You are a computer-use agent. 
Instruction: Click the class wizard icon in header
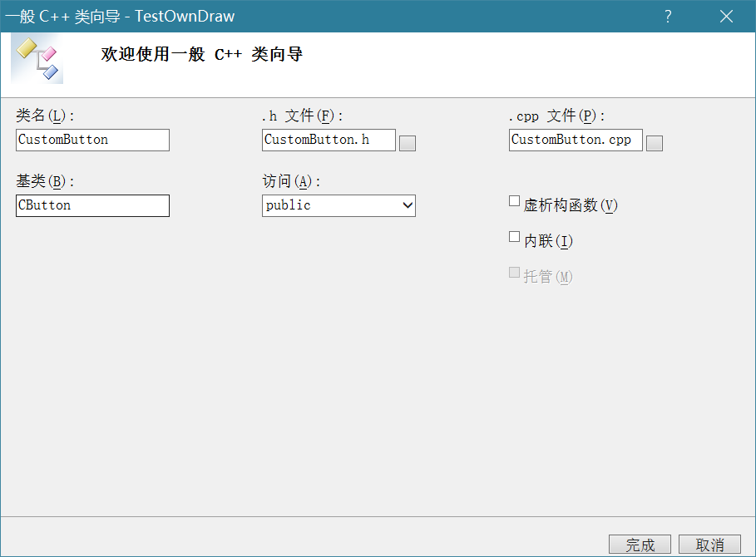pos(37,60)
